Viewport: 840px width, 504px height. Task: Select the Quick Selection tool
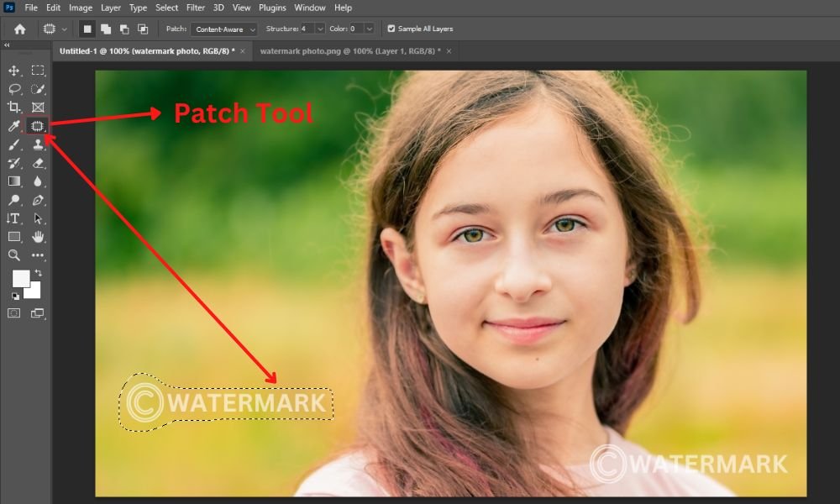(38, 89)
